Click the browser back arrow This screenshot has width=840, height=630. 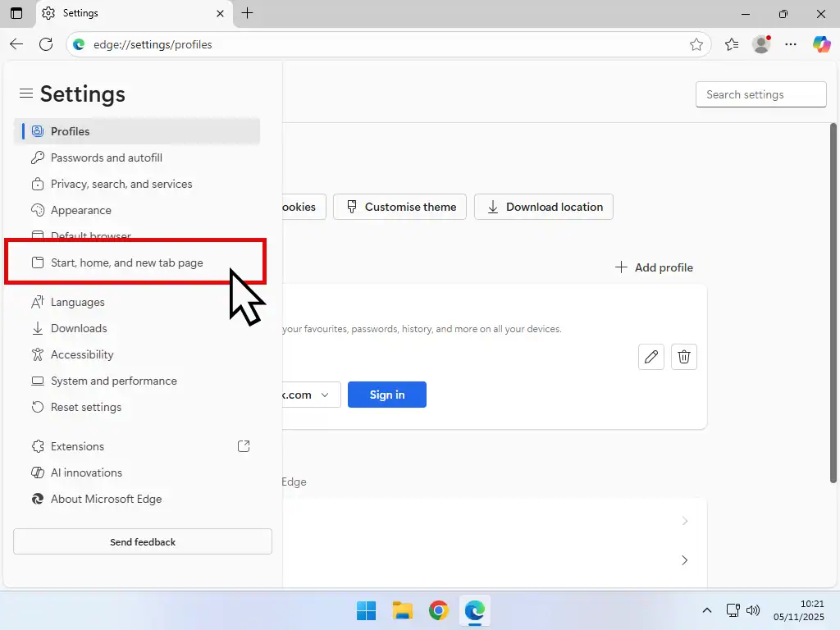tap(16, 44)
